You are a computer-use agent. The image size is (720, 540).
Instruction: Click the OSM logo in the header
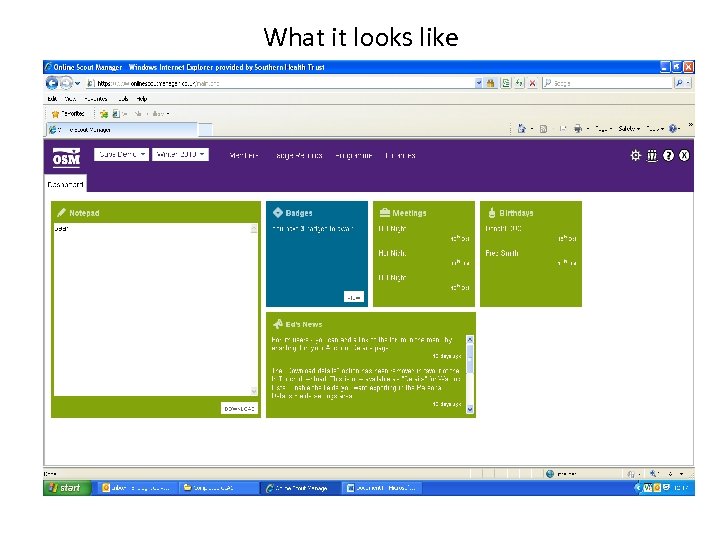[x=66, y=158]
